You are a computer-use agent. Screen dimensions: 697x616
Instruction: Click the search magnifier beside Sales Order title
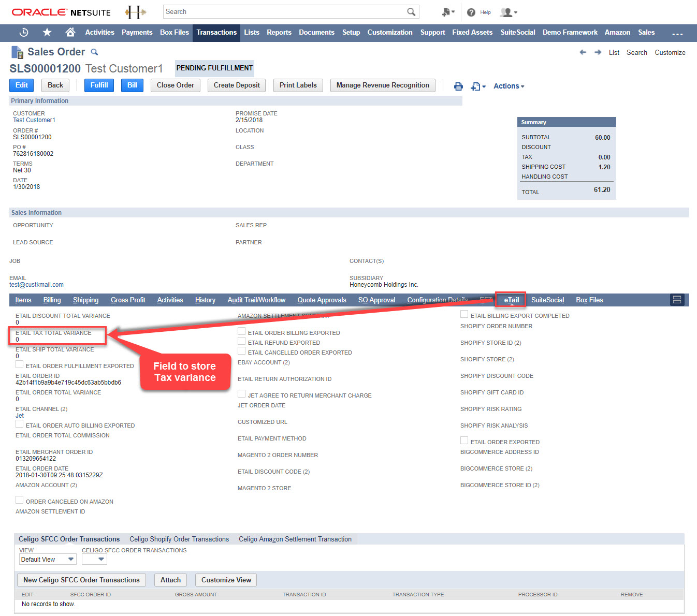tap(94, 52)
